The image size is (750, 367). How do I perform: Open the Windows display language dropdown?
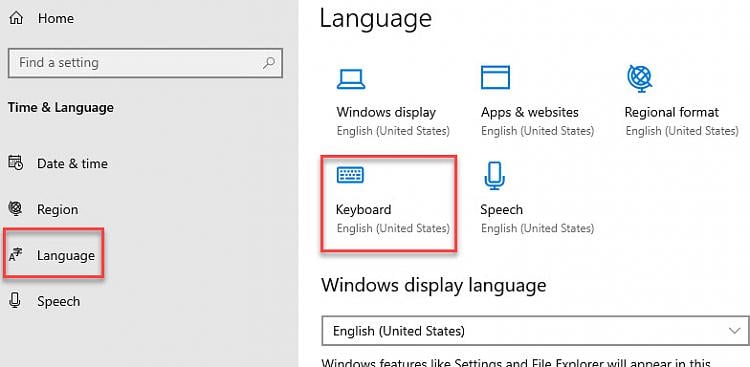click(535, 331)
